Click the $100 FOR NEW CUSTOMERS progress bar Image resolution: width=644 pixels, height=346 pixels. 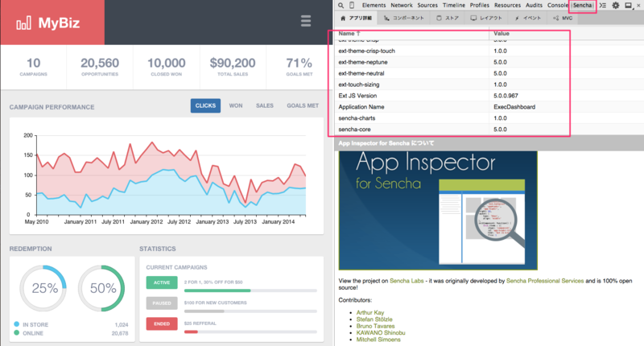(x=250, y=311)
